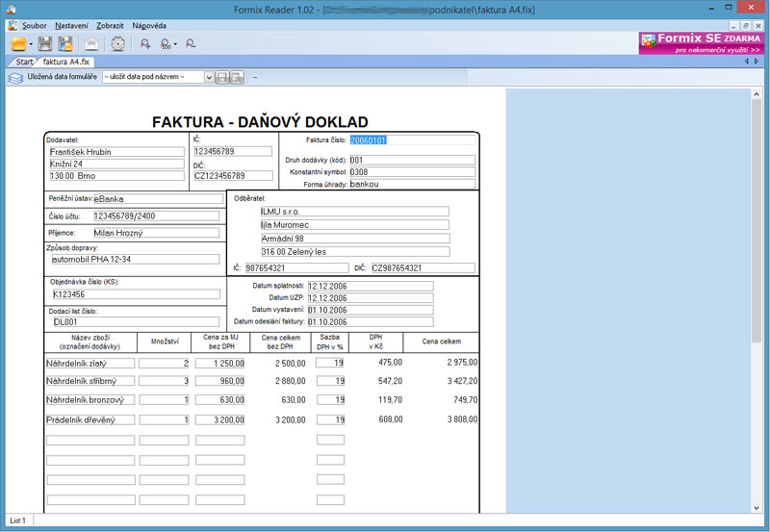Zoom out with the magnifier minus icon
The image size is (770, 532).
(x=191, y=43)
